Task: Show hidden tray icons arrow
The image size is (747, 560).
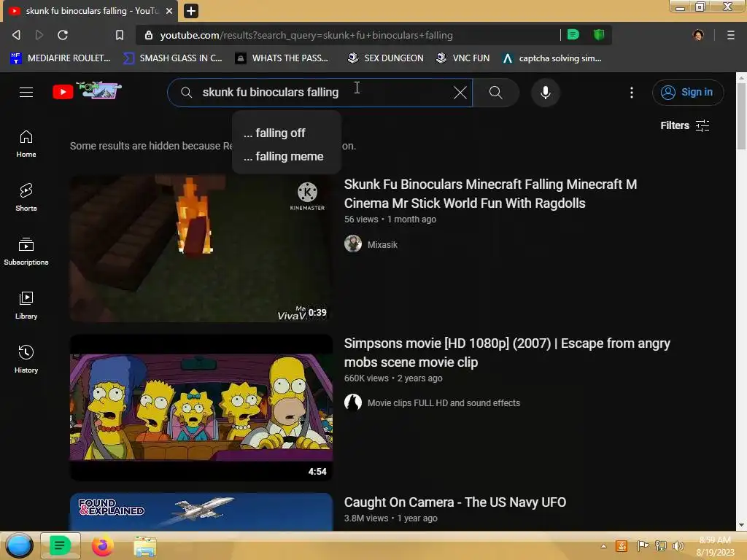Action: (x=603, y=546)
